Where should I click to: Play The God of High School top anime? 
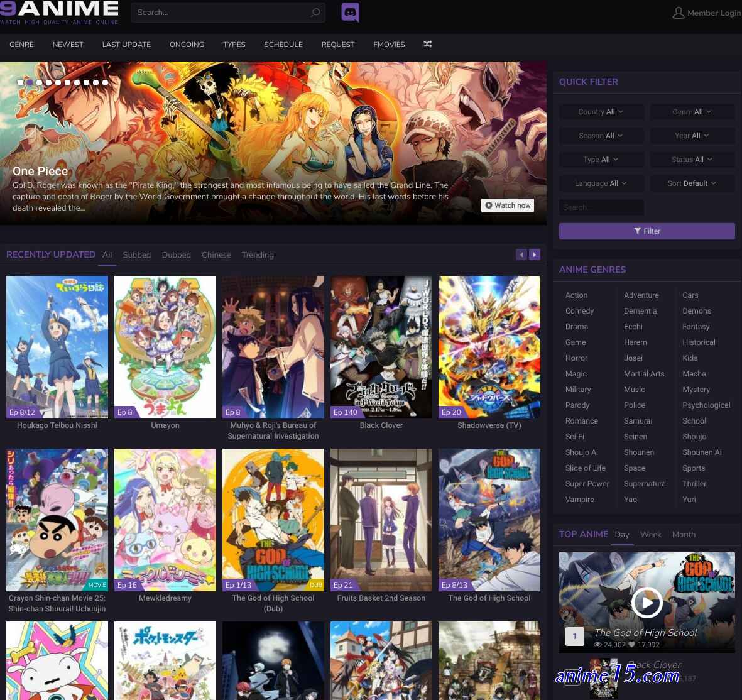647,603
